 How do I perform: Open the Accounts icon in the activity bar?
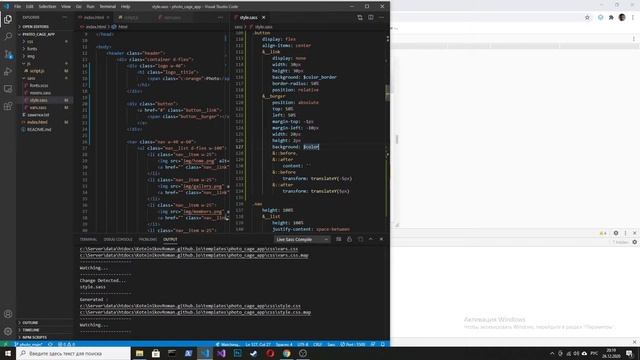(x=8, y=314)
